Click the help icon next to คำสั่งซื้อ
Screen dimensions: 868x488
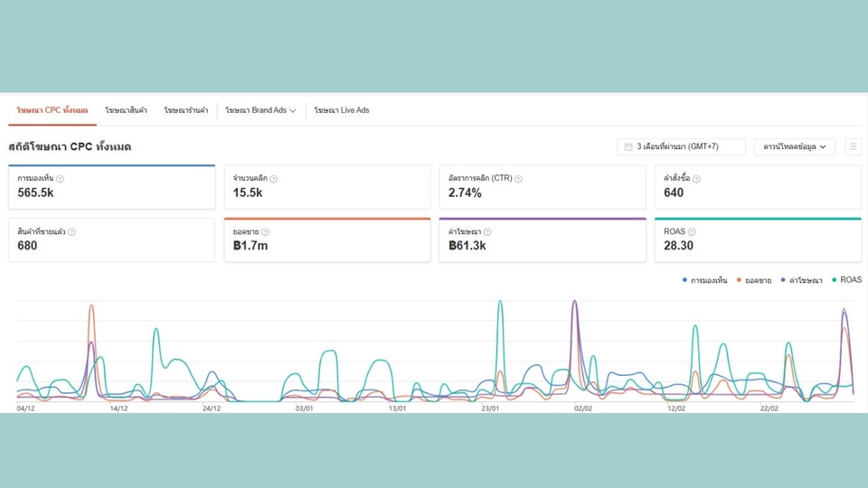coord(696,179)
